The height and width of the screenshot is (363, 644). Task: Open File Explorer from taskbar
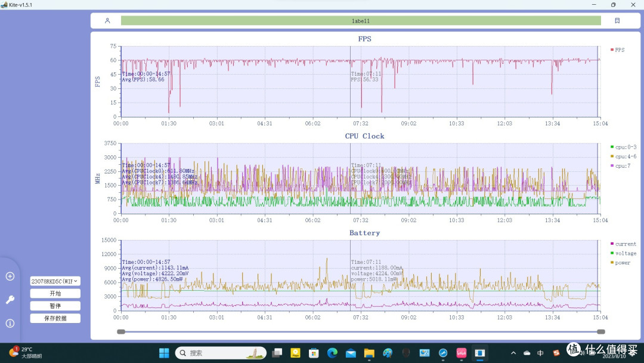coord(369,353)
